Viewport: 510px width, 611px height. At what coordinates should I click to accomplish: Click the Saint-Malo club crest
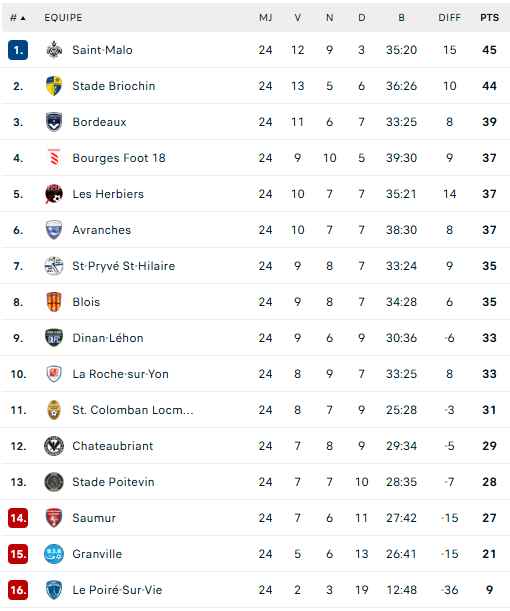(x=54, y=50)
